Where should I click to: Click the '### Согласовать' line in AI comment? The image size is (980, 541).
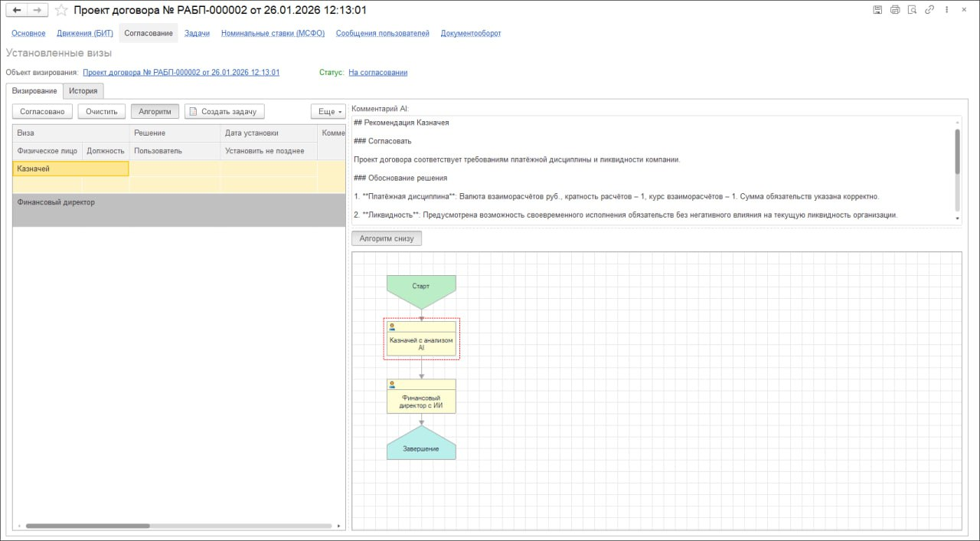pyautogui.click(x=382, y=141)
